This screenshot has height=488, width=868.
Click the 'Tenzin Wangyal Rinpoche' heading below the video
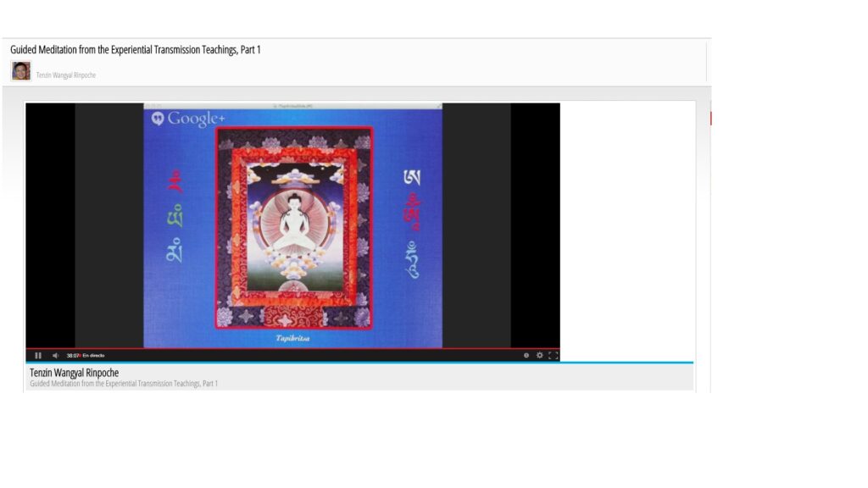[75, 373]
